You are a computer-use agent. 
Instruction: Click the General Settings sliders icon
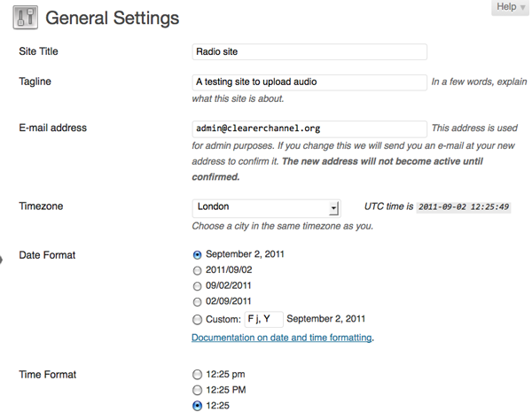pos(24,19)
